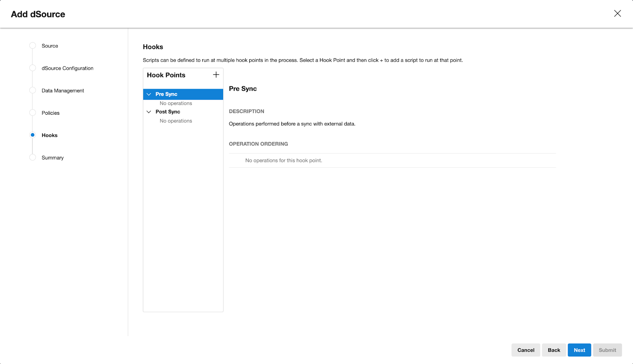Viewport: 633px width, 364px height.
Task: Go to the Source wizard step
Action: [x=50, y=46]
